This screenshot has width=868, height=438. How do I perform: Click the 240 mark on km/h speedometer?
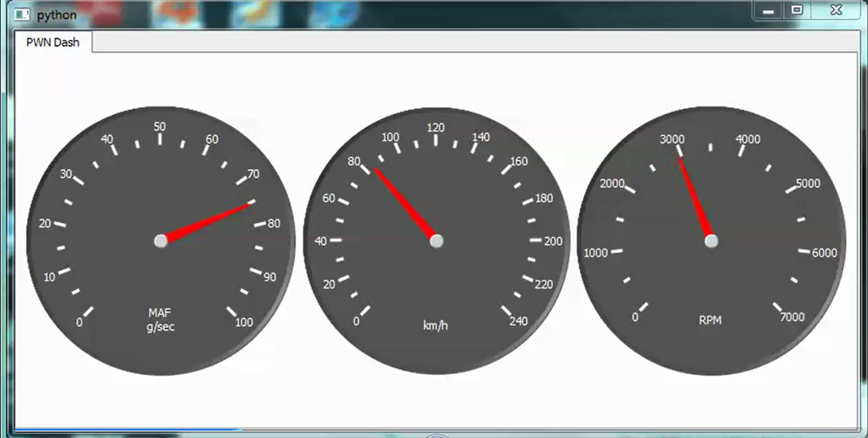tap(519, 321)
